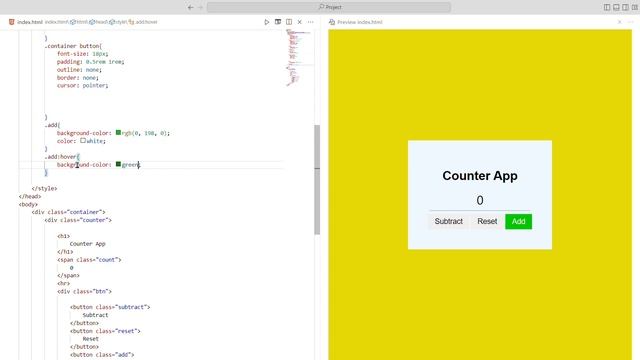Open customize layout icon

(635, 7)
